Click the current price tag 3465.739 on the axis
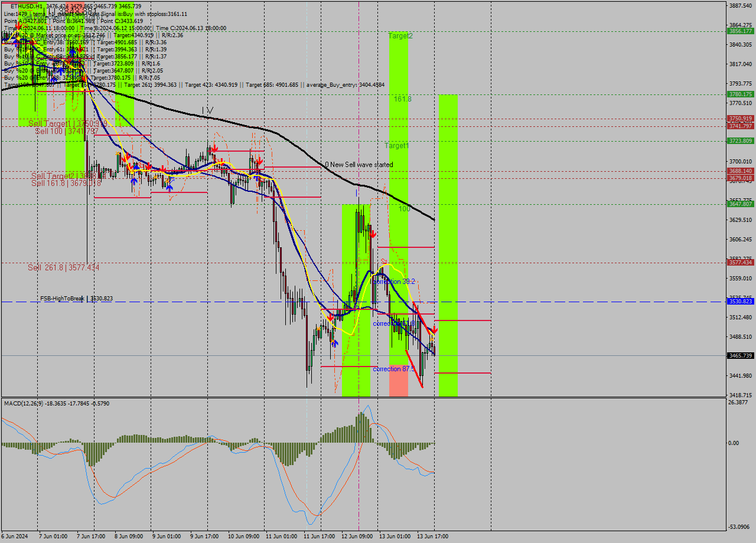Screen dimensions: 756x543 (x=741, y=355)
